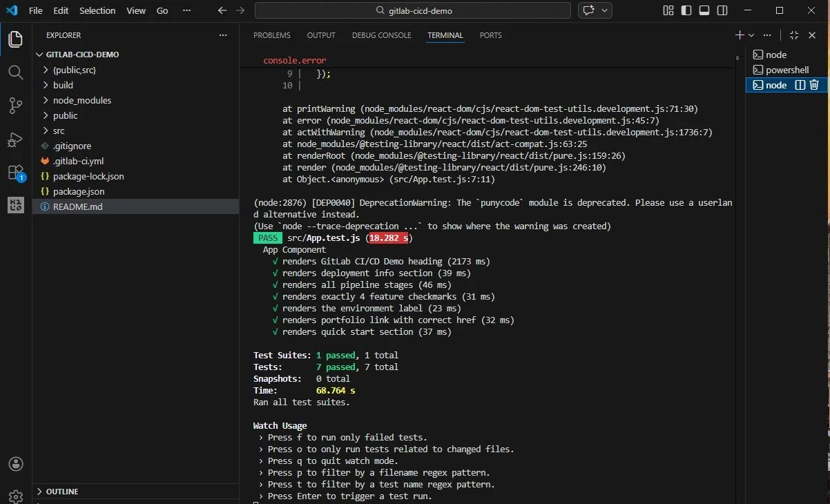
Task: Toggle the secondary side bar layout button
Action: [722, 10]
